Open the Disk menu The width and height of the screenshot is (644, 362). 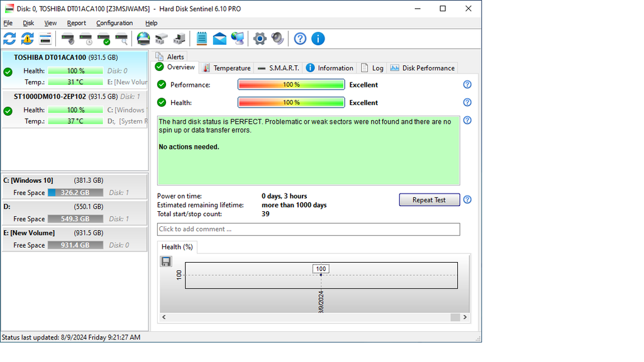click(x=28, y=23)
